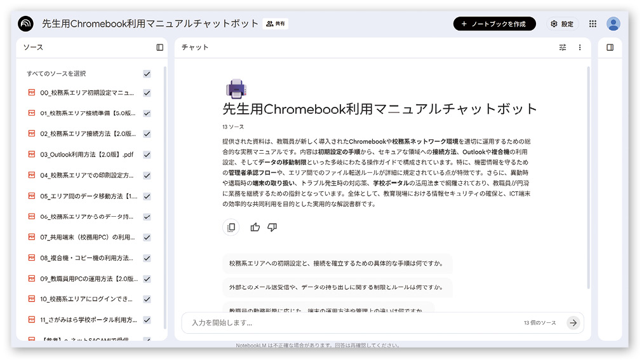Click the チャット panel header label
Viewport: 644px width, 363px height.
[x=195, y=48]
